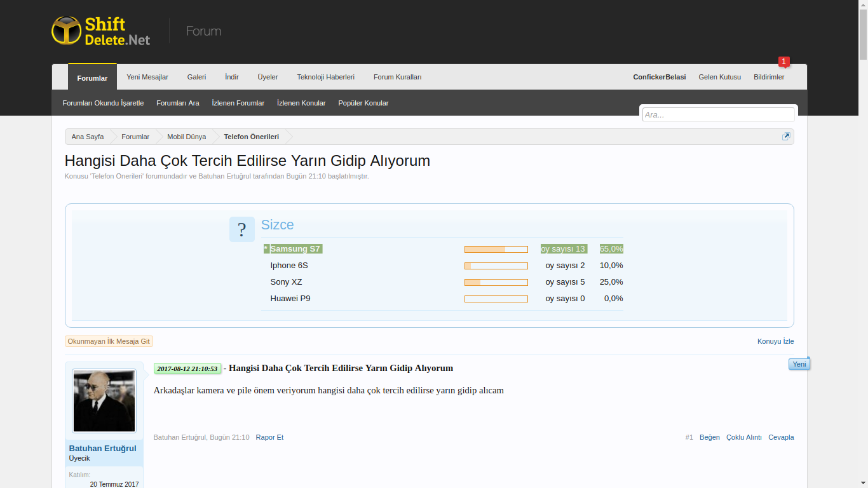Click the Iphone 6S poll option

click(289, 266)
